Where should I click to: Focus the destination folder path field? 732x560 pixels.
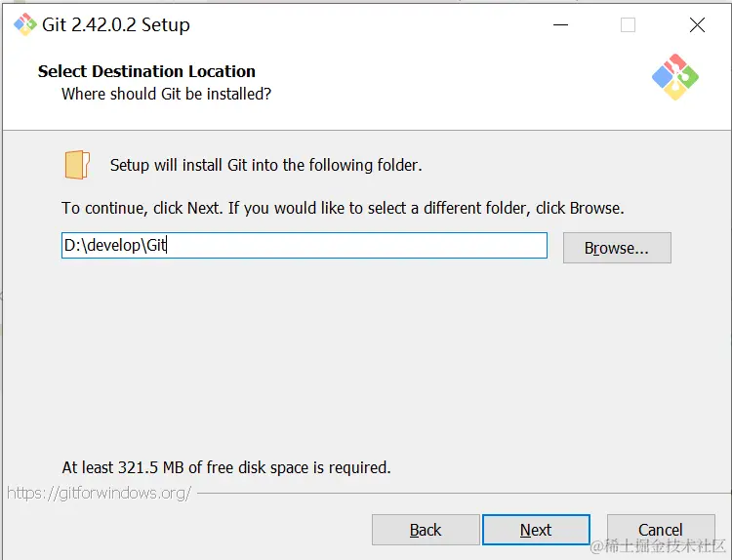click(304, 246)
